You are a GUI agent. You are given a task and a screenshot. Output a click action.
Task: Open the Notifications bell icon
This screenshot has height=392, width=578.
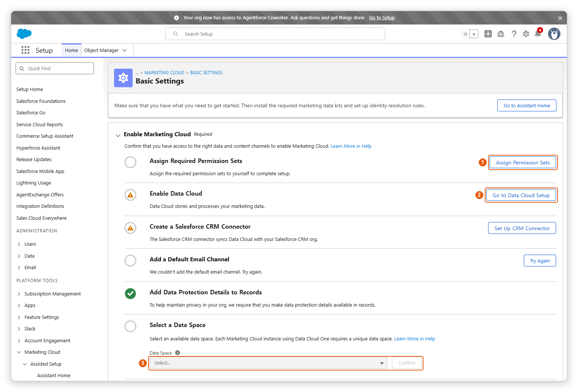click(538, 33)
